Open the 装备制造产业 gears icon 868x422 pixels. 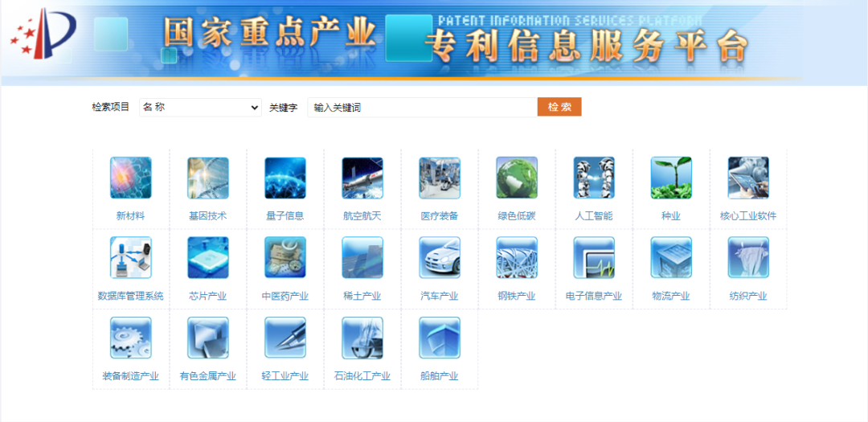click(130, 338)
